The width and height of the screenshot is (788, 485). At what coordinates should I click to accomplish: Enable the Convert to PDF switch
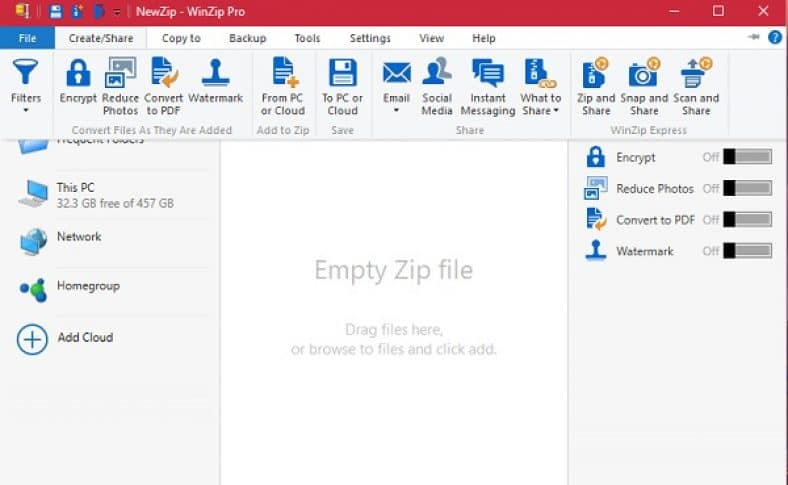(748, 219)
